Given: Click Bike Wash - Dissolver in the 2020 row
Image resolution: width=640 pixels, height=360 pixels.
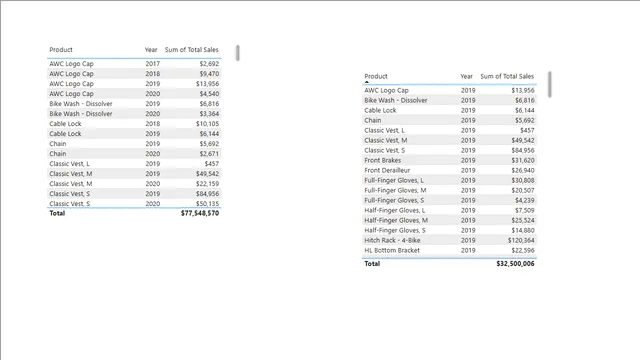Looking at the screenshot, I should [x=81, y=114].
